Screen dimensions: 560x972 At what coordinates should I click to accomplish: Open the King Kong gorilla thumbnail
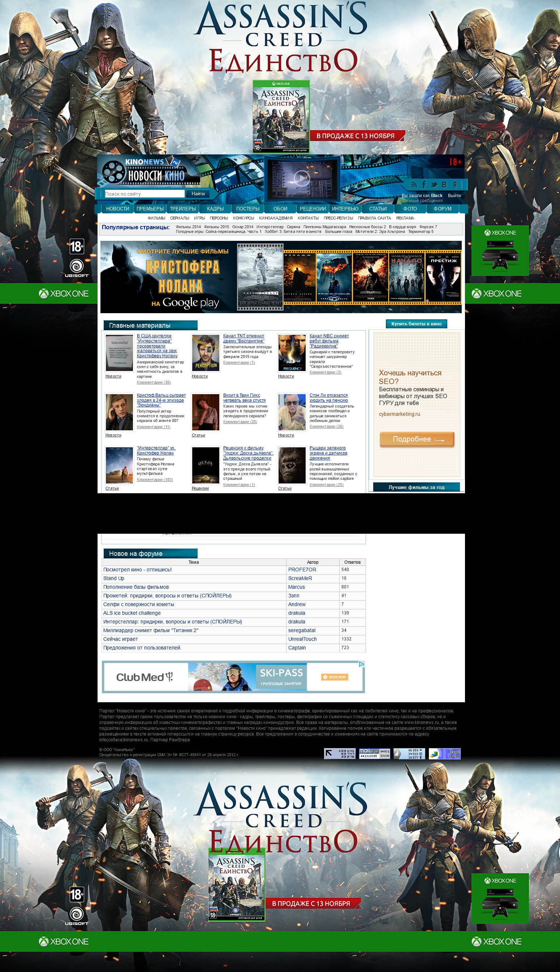tap(292, 465)
